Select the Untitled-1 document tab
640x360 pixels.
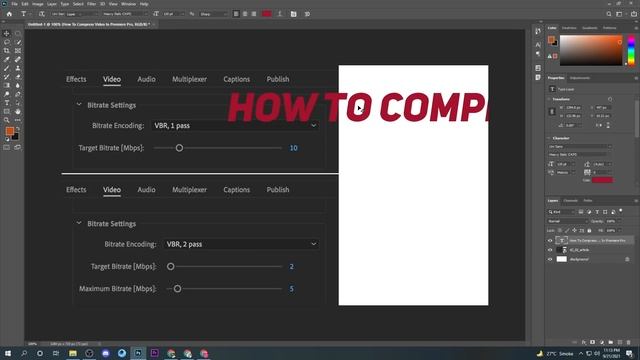(89, 24)
